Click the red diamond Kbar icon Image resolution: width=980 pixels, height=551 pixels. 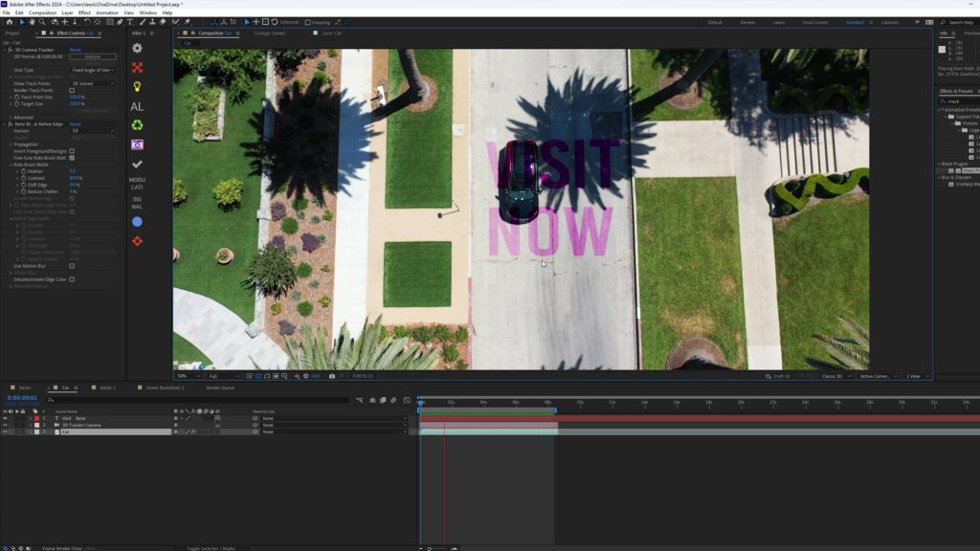(x=137, y=241)
